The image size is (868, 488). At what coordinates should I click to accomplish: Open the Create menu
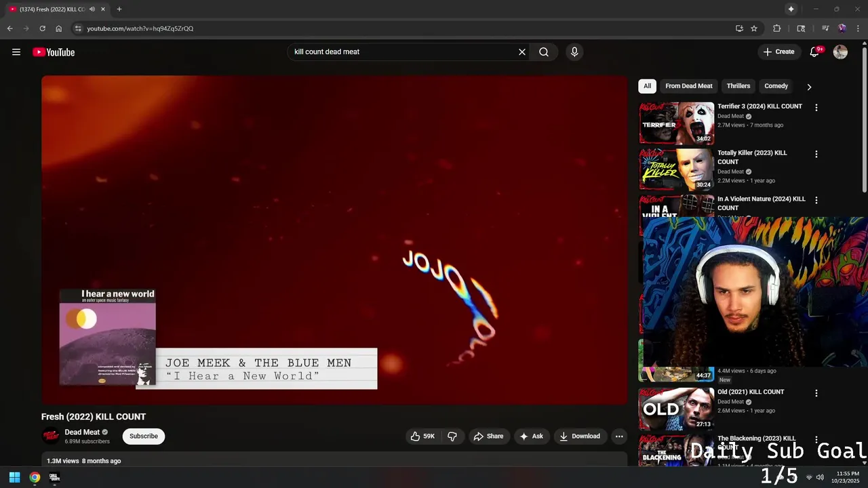[778, 52]
